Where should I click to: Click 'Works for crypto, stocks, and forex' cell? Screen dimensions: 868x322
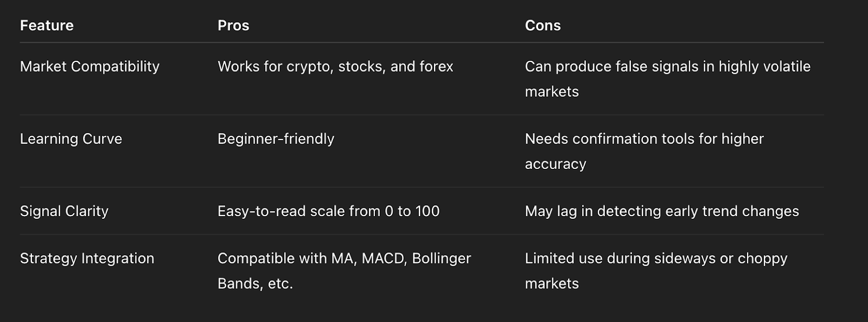point(335,67)
